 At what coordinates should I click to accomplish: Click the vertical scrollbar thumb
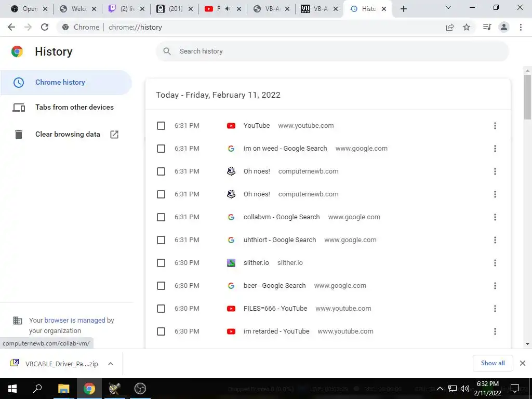[x=527, y=97]
